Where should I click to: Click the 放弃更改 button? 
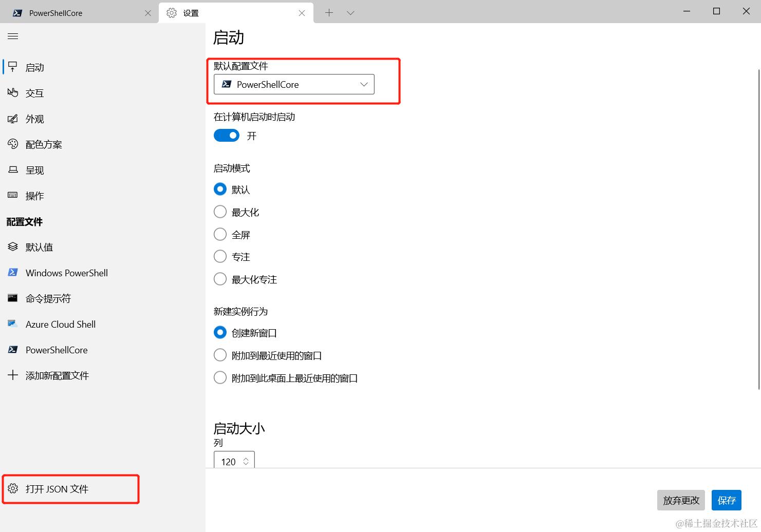681,500
